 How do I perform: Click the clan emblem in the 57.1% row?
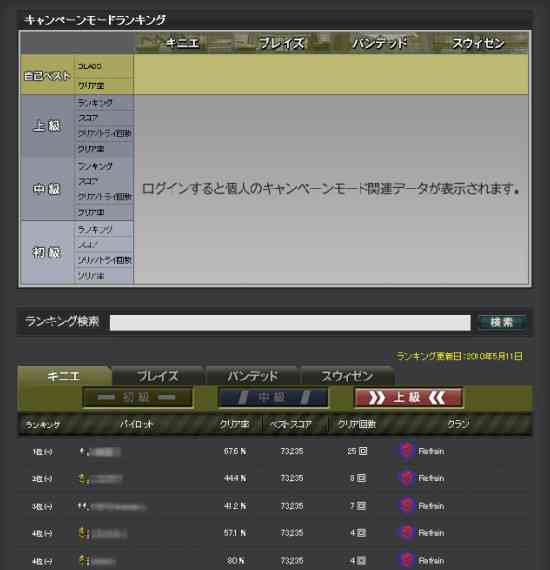(x=406, y=533)
